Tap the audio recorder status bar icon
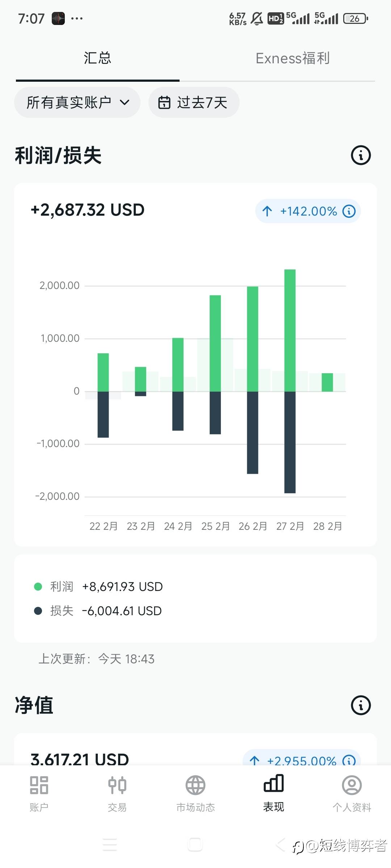 [58, 18]
